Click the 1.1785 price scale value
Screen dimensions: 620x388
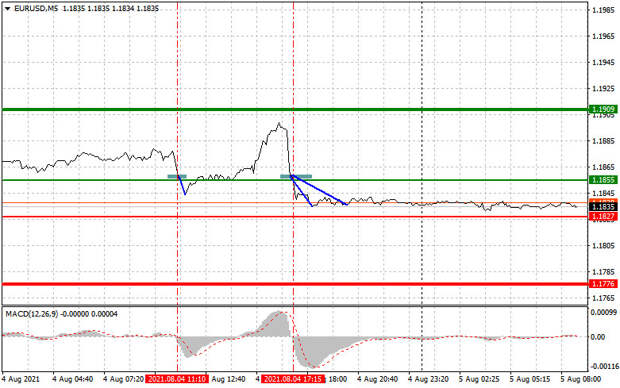pyautogui.click(x=603, y=272)
